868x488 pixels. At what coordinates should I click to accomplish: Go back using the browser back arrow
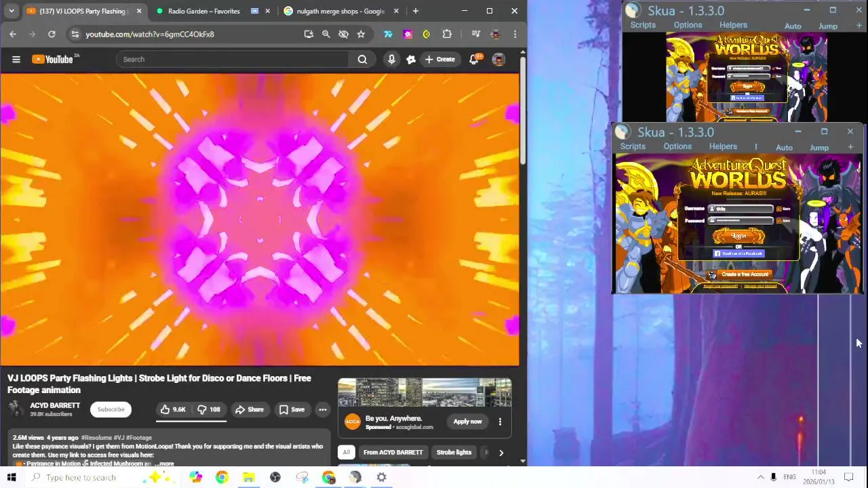13,34
